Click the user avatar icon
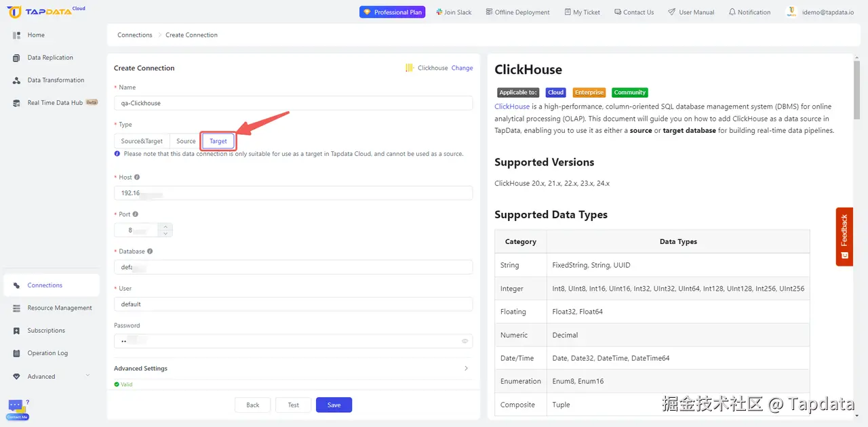Screen dimensions: 868x427 click(791, 12)
